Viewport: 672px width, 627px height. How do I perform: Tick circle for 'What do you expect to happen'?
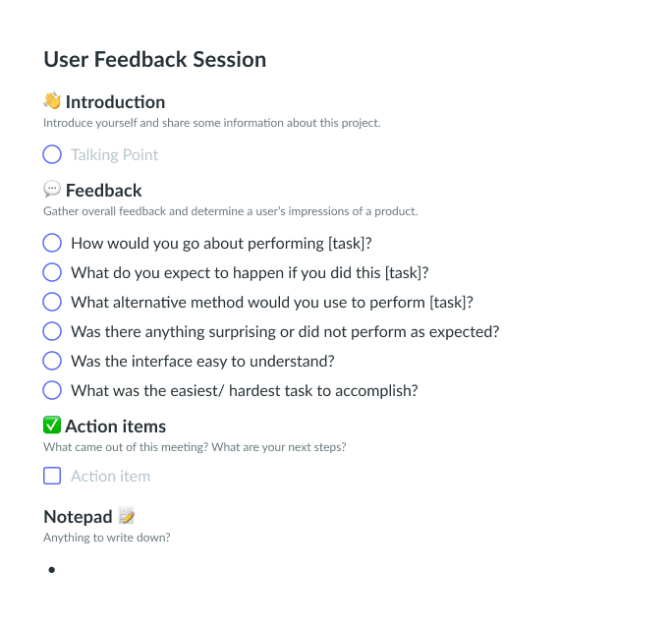(x=52, y=272)
